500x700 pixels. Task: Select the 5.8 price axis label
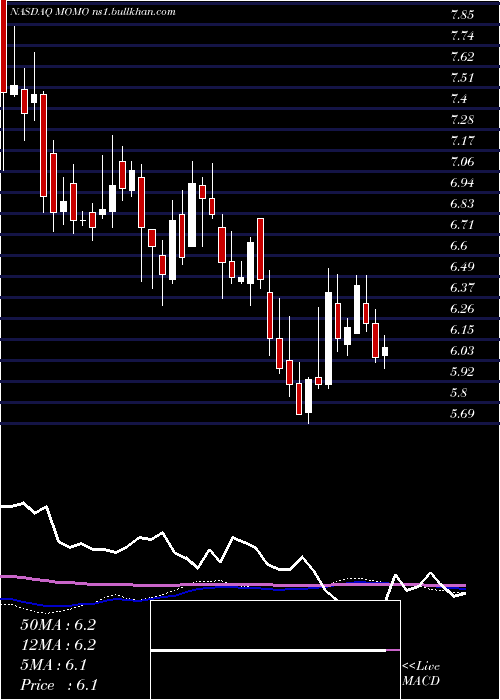(458, 392)
